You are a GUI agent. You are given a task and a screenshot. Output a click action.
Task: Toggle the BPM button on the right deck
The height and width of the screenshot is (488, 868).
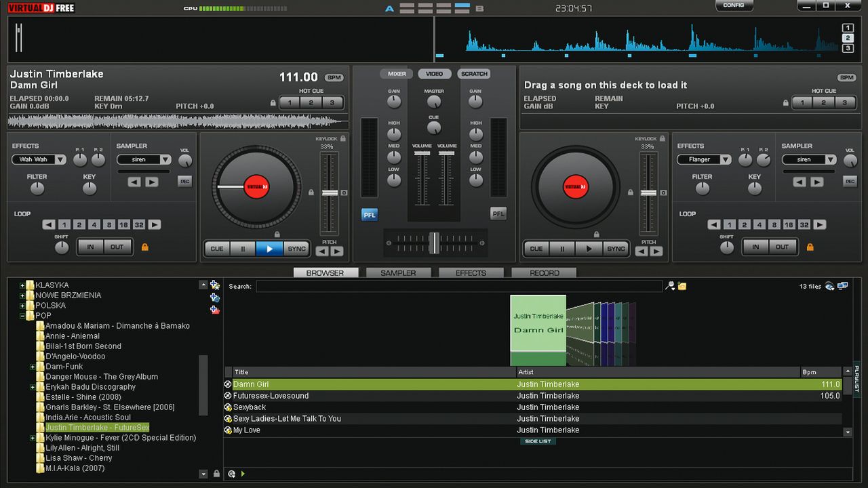tap(847, 78)
